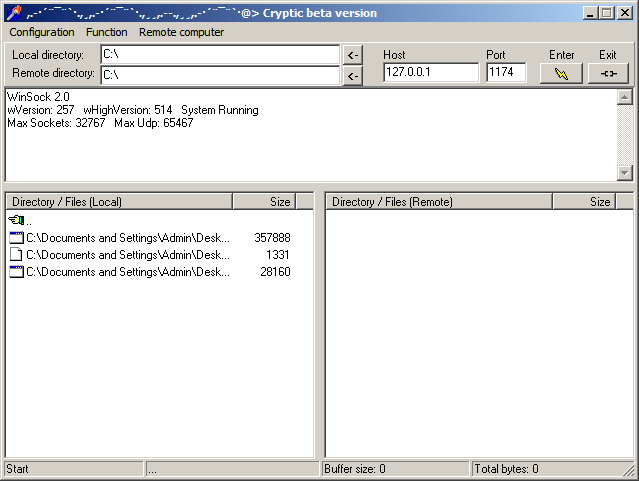Focus the Remote directory text field

[220, 75]
